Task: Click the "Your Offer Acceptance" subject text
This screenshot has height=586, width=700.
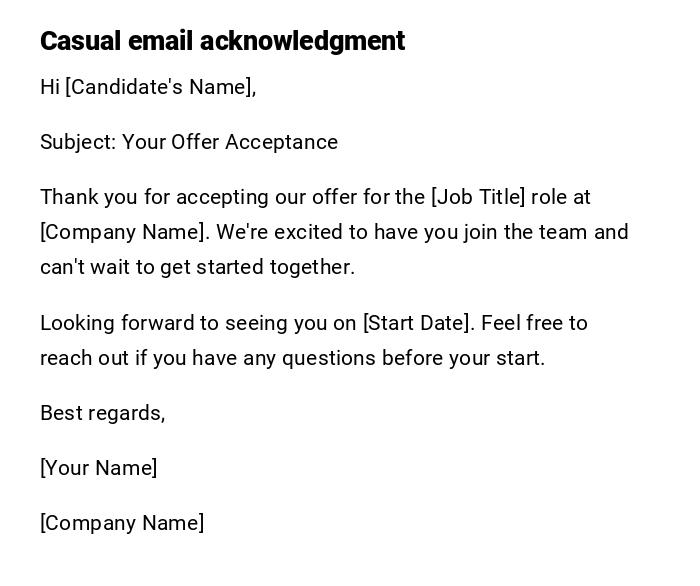Action: click(x=230, y=142)
